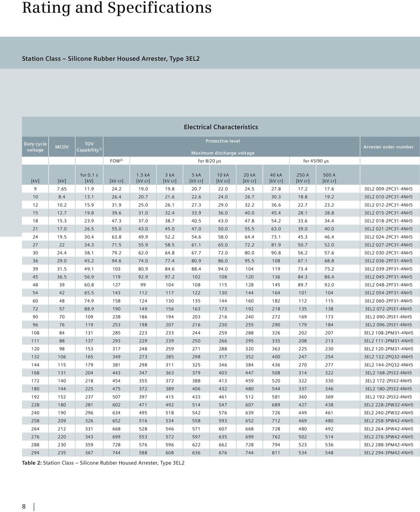420x512 pixels.
Task: Click order number '3EL2 120-2PM31-4NH5'
Action: point(388,349)
